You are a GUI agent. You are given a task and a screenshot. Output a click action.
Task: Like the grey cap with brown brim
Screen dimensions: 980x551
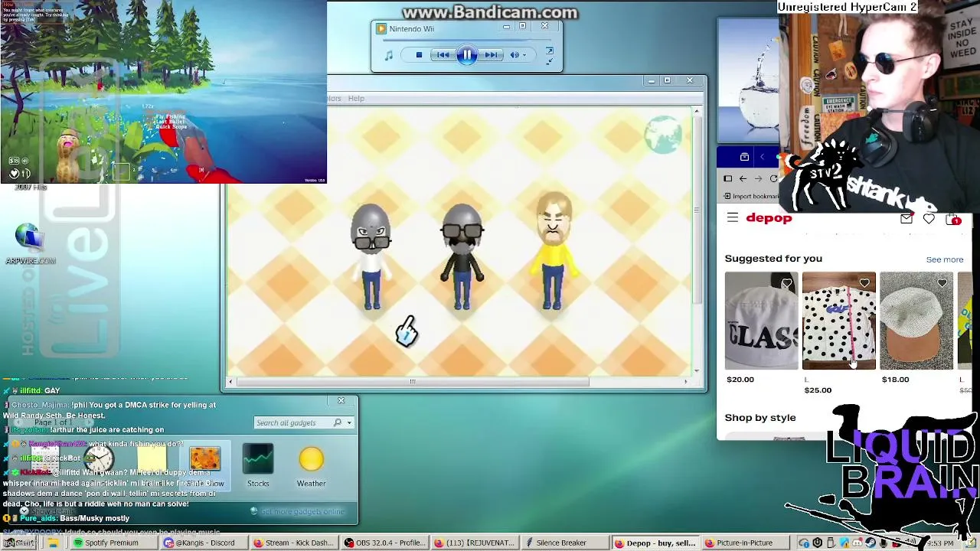(942, 284)
